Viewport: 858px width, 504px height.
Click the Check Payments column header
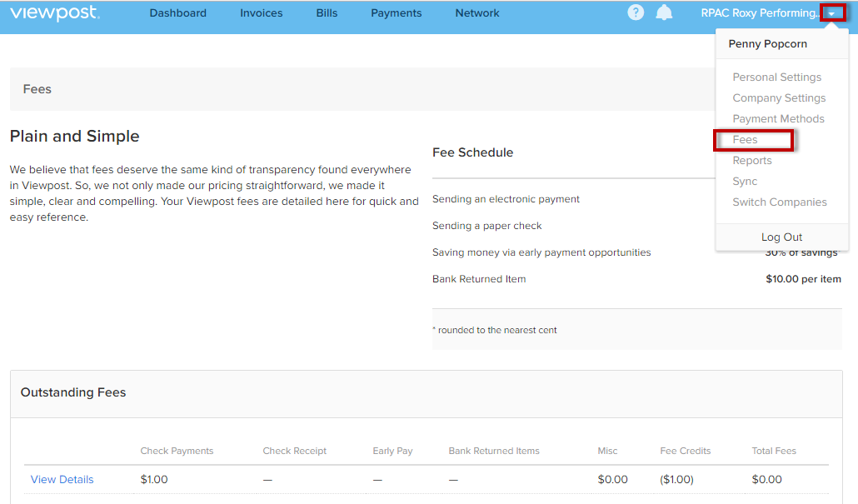(177, 451)
